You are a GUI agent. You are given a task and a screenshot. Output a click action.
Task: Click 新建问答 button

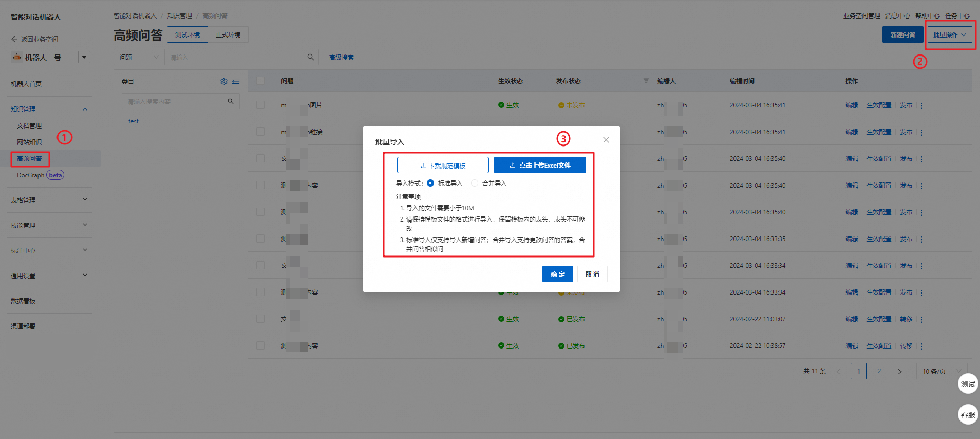point(903,34)
